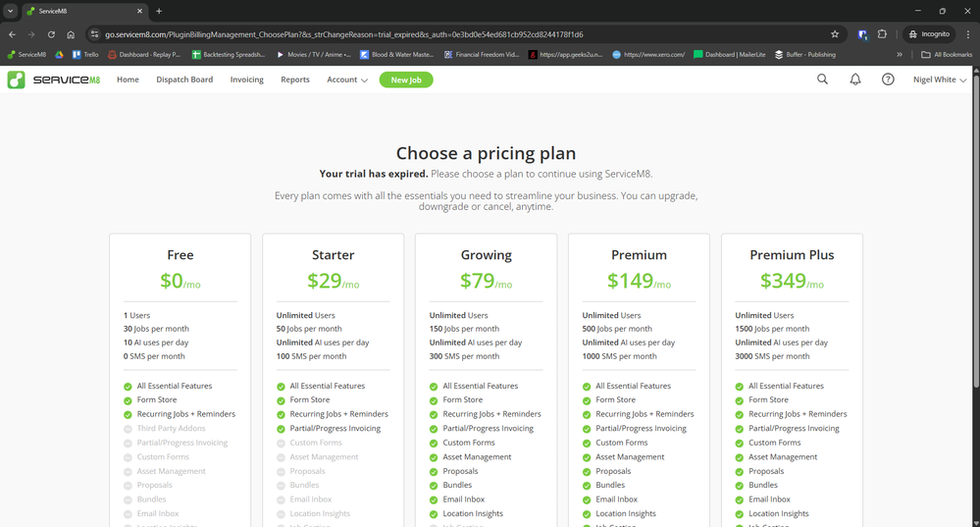Click 'Asset Management' in Growing plan
The height and width of the screenshot is (527, 980).
[477, 457]
